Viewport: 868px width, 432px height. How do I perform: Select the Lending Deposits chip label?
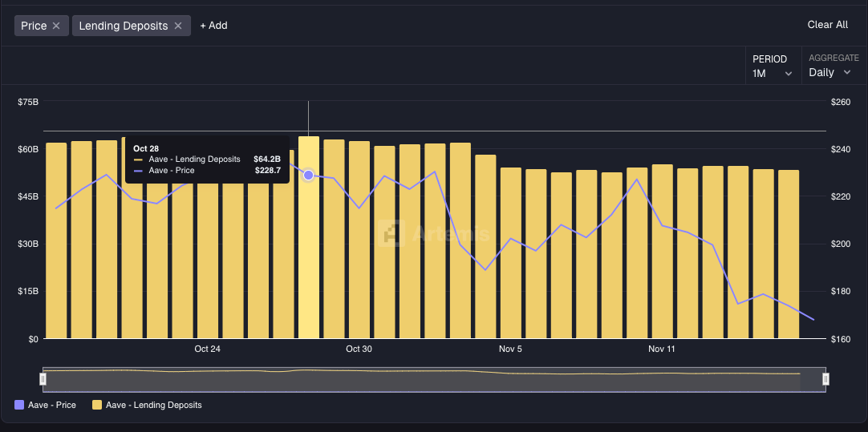124,26
